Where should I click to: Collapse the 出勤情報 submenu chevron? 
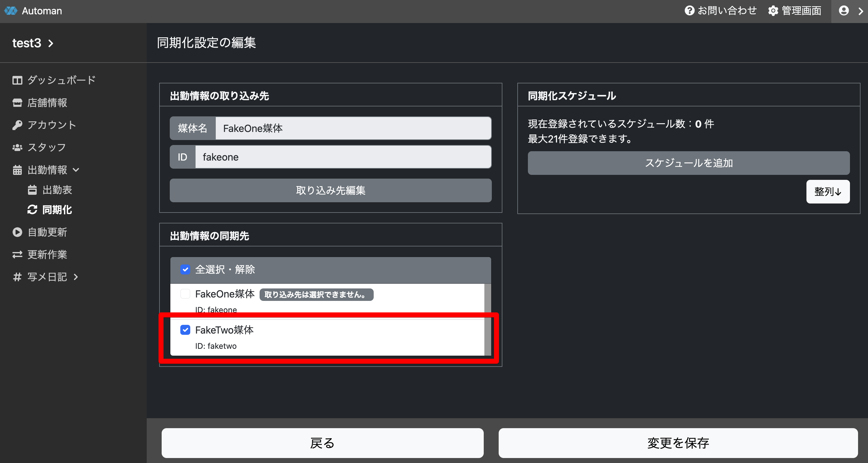pyautogui.click(x=76, y=170)
